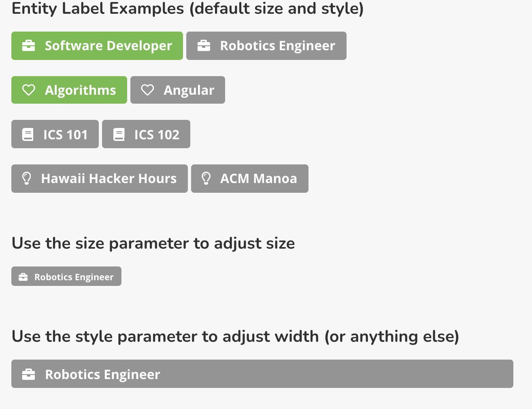The image size is (532, 409).
Task: Select the gray Robotics Engineer career label
Action: coord(266,46)
